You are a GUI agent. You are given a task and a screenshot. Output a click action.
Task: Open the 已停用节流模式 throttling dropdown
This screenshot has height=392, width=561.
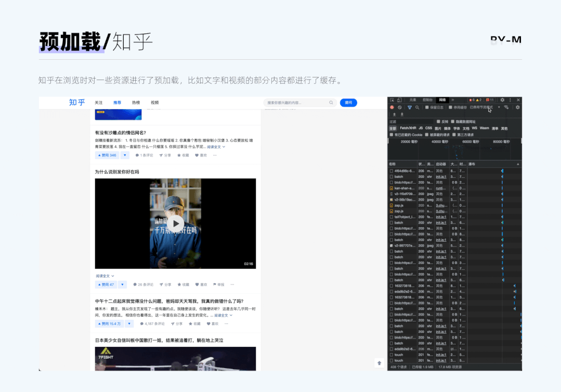485,107
